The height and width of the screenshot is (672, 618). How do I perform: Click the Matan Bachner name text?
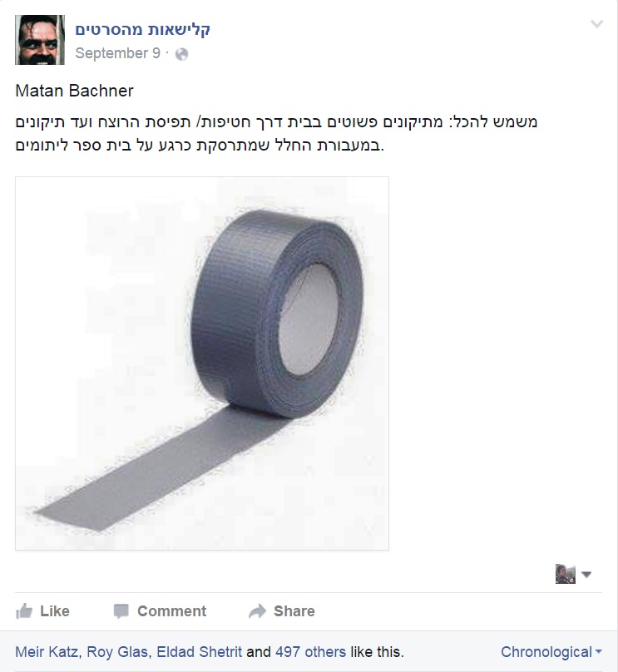pyautogui.click(x=74, y=91)
